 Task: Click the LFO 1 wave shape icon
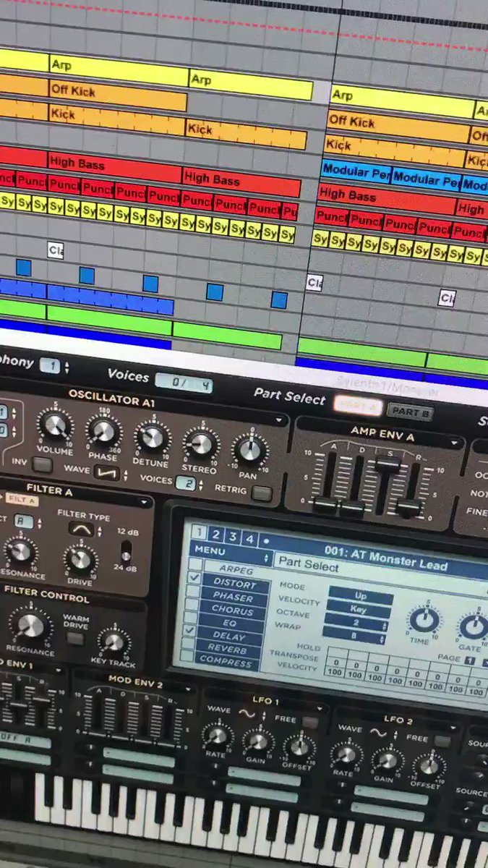point(247,714)
